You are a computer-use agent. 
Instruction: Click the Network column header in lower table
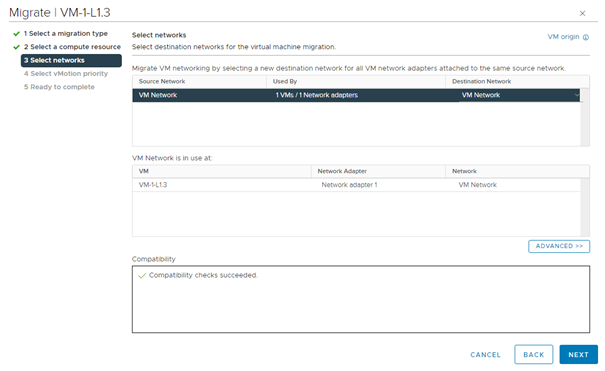click(517, 171)
